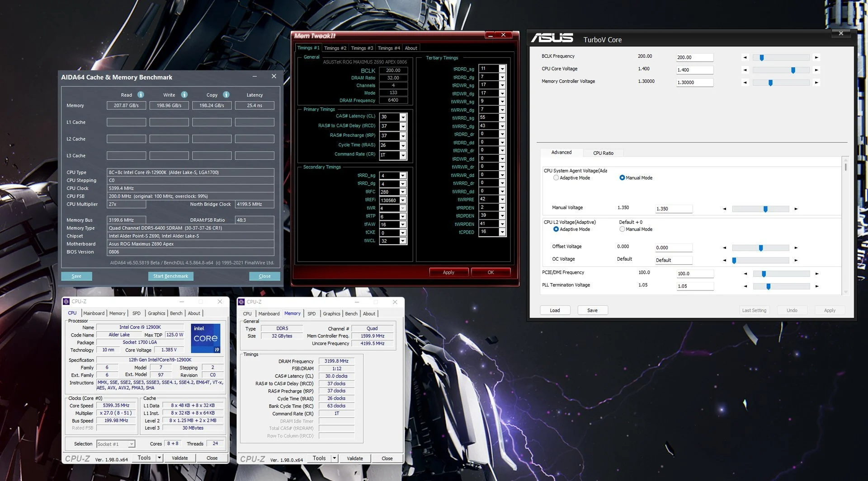868x481 pixels.
Task: Click the left arrow for BCLK Frequency
Action: [745, 57]
